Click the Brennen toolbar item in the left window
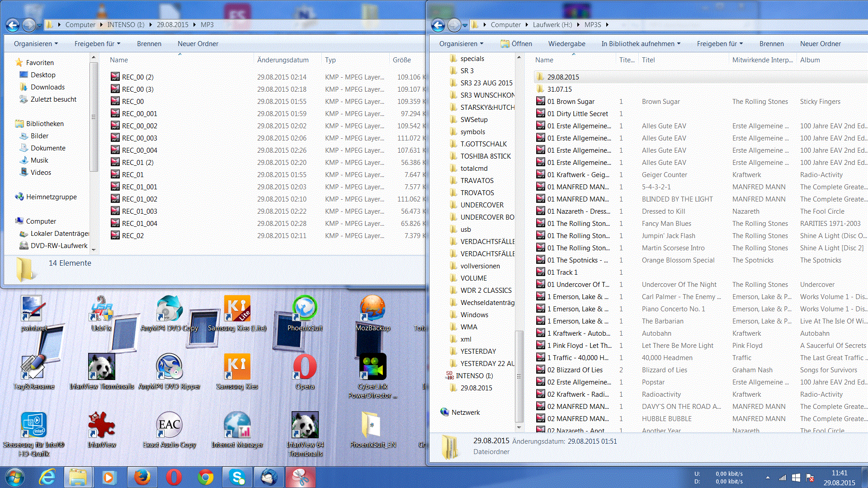Viewport: 868px width, 488px height. coord(149,44)
